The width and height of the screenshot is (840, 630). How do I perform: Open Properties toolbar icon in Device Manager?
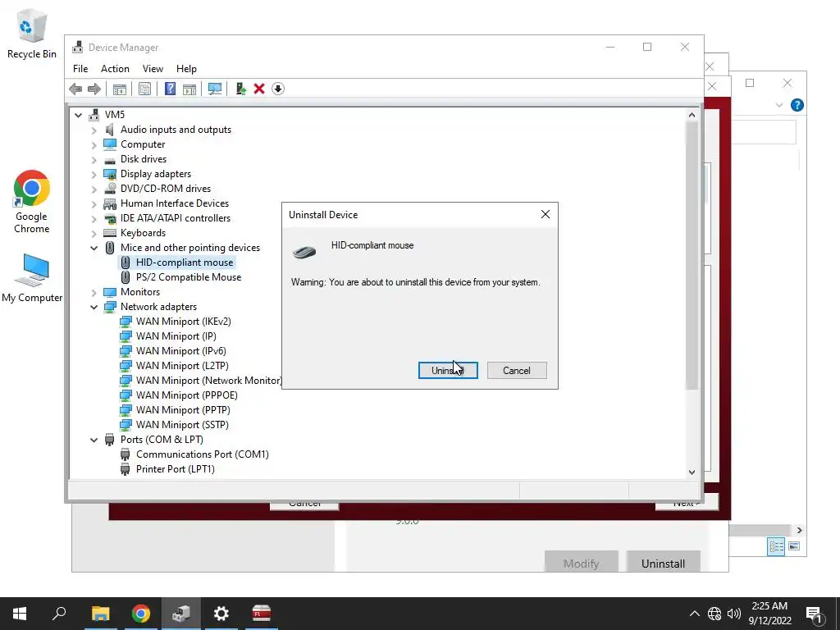pyautogui.click(x=144, y=89)
